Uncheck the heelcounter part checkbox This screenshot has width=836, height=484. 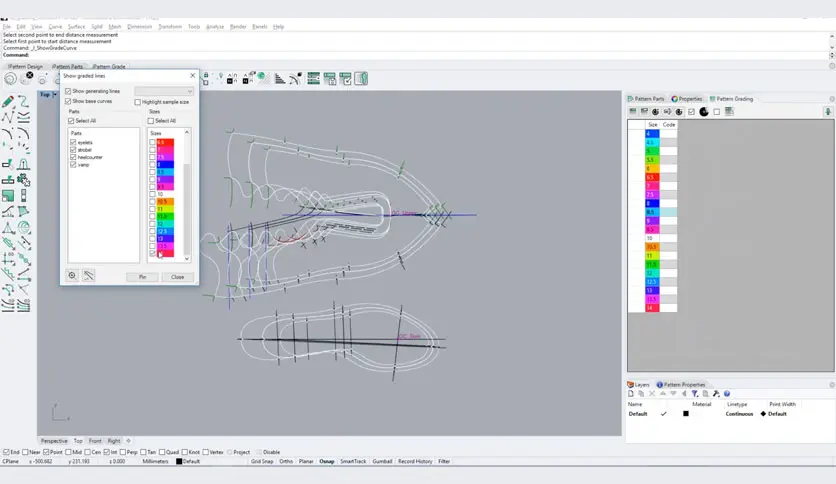click(x=73, y=157)
